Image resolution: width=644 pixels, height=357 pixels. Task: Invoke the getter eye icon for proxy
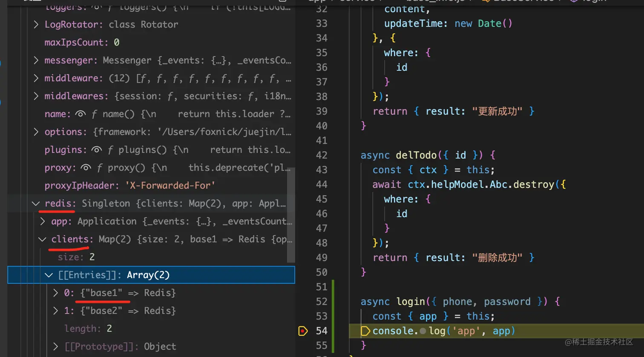point(86,168)
